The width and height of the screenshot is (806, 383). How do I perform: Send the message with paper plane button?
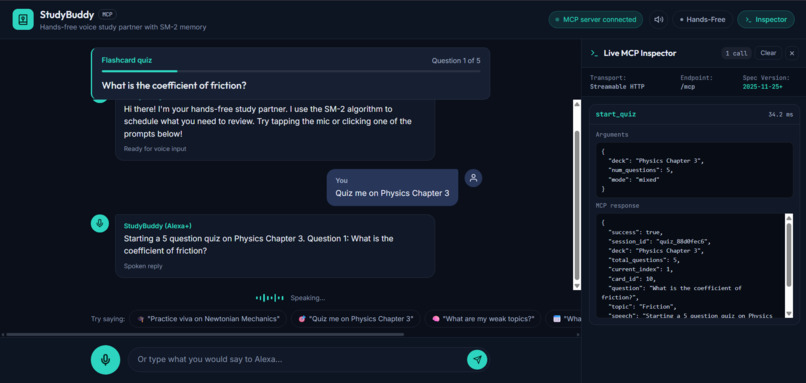477,359
